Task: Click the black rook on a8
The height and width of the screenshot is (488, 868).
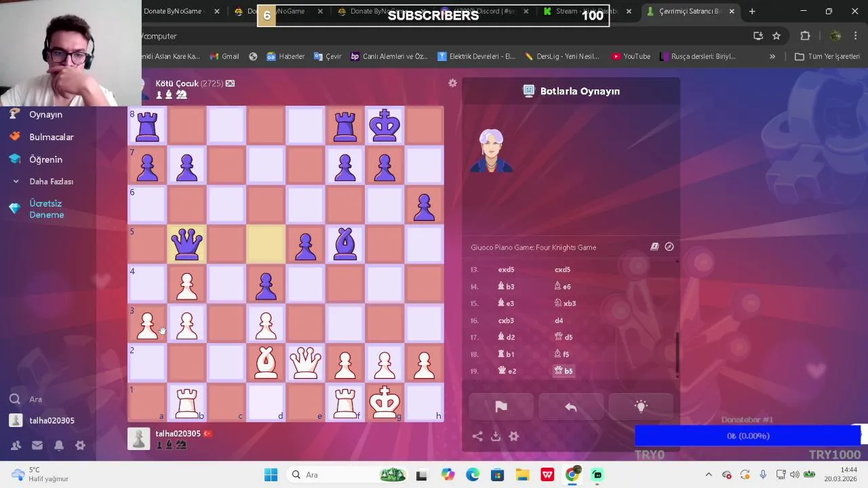Action: coord(147,126)
